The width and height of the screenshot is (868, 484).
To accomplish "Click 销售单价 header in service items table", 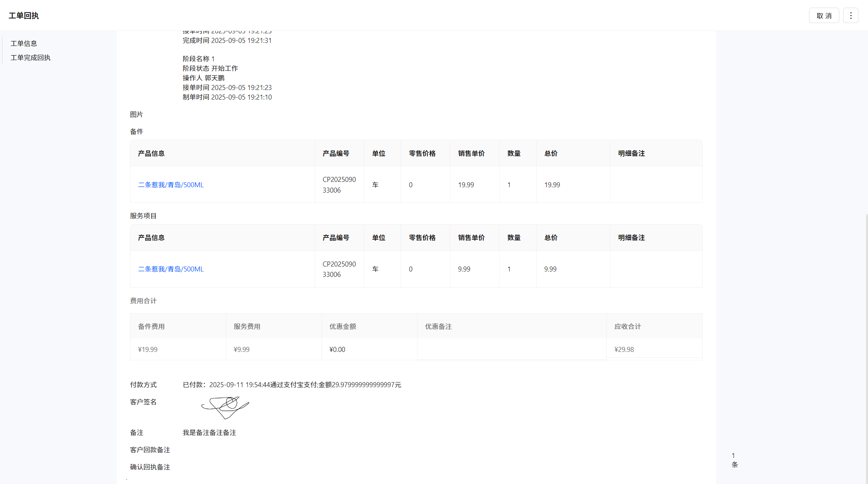I will (471, 238).
